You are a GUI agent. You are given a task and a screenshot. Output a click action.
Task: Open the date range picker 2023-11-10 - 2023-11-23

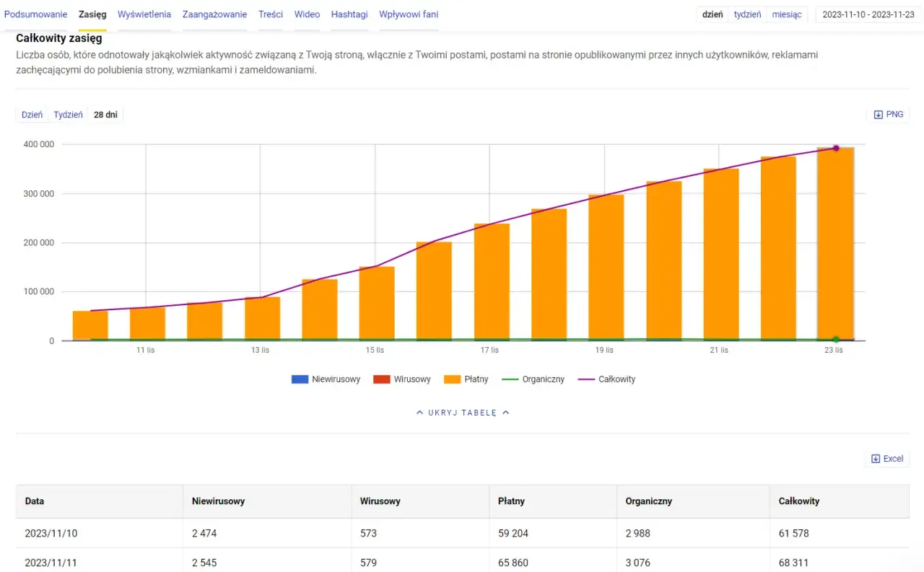tap(868, 14)
